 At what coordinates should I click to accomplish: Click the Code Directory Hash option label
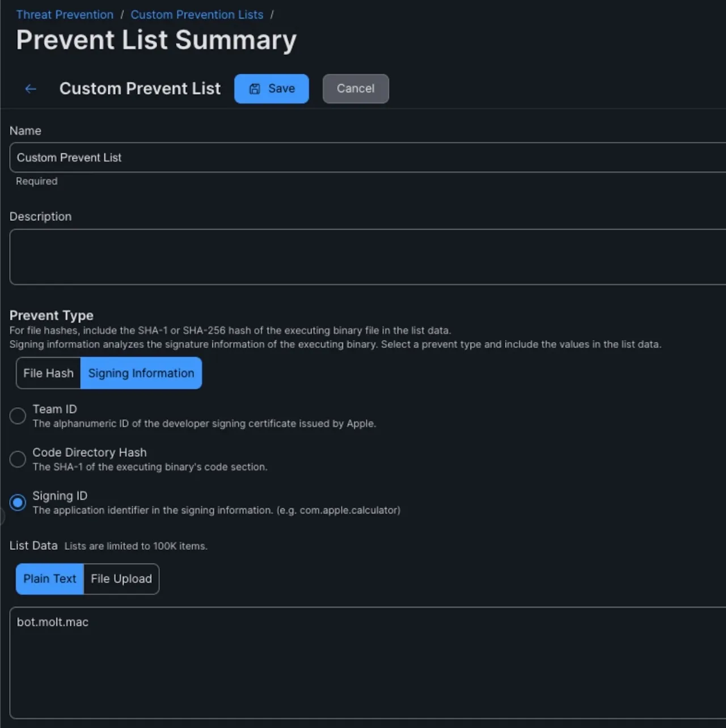pos(90,452)
